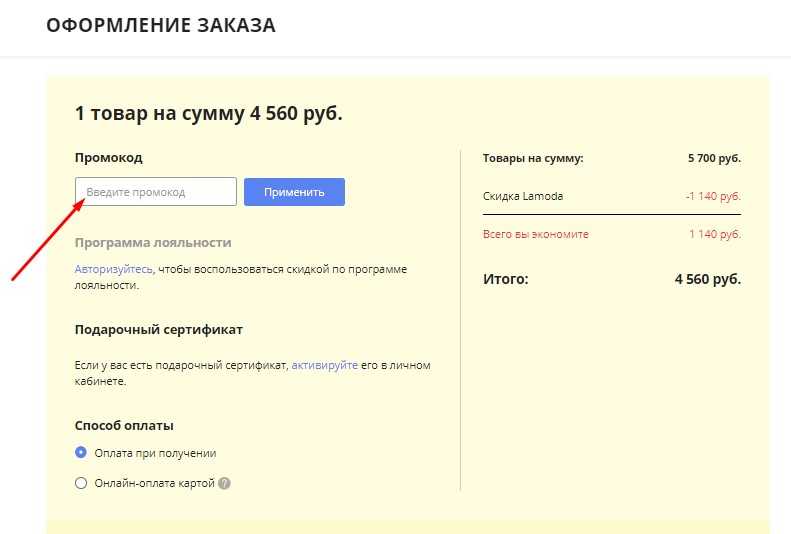Screen dimensions: 791x534
Task: Click the Промокод section label
Action: (x=108, y=158)
